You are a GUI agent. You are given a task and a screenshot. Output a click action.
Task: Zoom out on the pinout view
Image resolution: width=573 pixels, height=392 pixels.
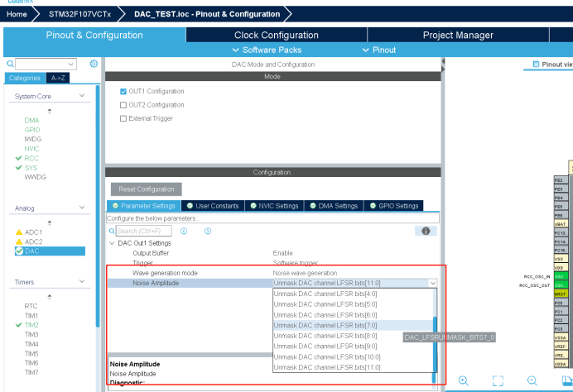[532, 380]
